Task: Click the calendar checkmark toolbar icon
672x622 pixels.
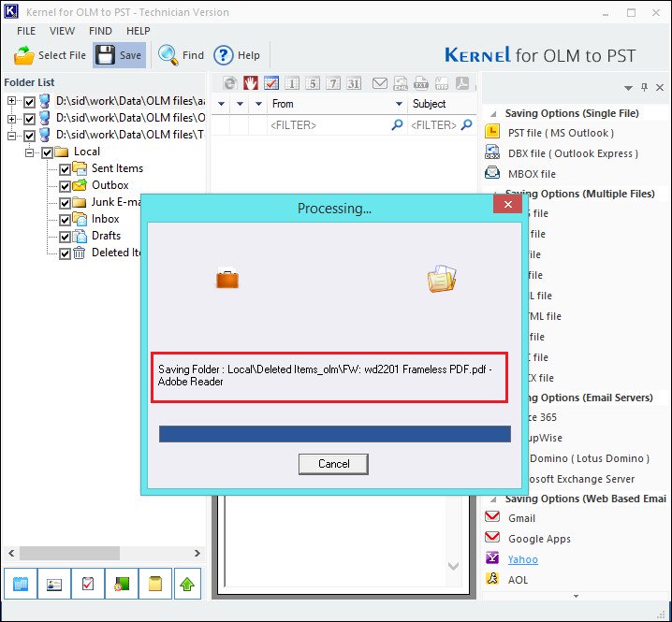Action: pos(271,83)
